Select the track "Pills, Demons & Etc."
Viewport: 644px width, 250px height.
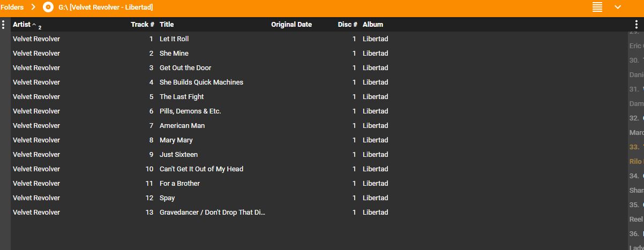click(190, 111)
